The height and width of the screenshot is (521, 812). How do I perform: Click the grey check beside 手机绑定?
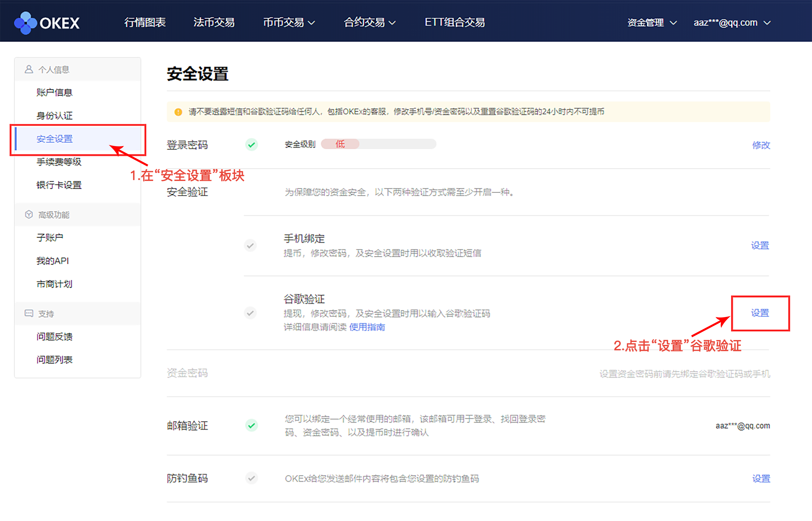[x=250, y=245]
